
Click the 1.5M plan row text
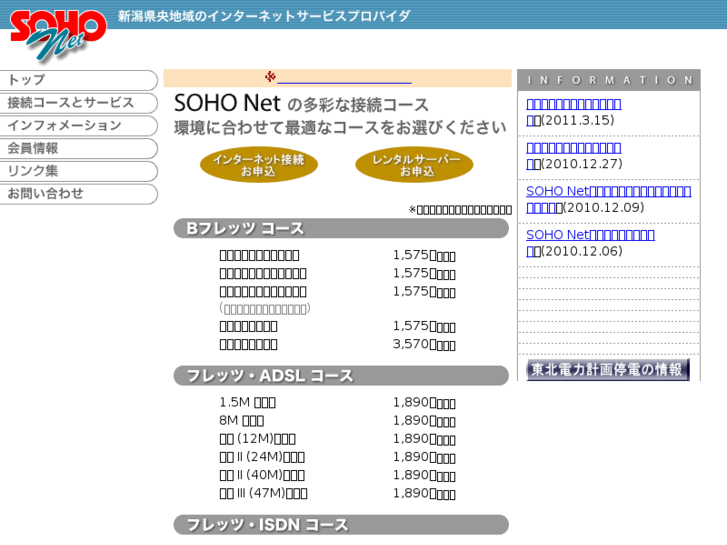point(248,402)
